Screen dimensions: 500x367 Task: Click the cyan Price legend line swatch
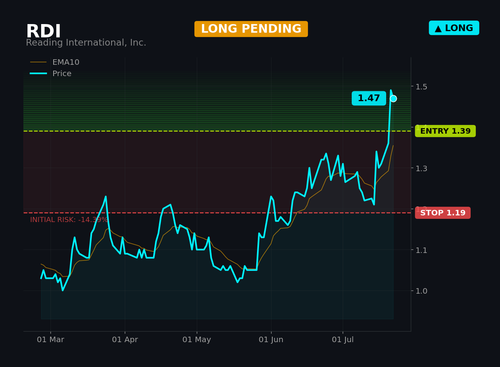(38, 73)
